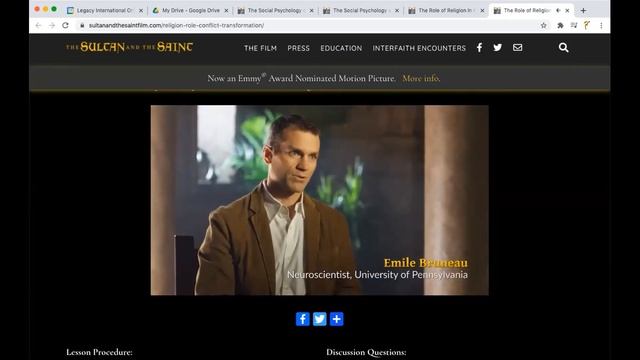Image resolution: width=640 pixels, height=360 pixels.
Task: Switch to first The Social Psychology tab
Action: tap(276, 11)
